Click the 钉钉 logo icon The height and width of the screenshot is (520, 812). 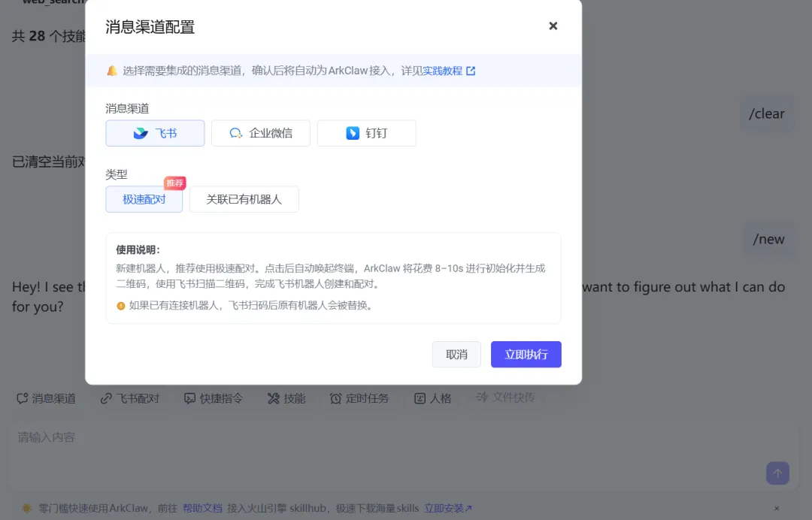[353, 133]
